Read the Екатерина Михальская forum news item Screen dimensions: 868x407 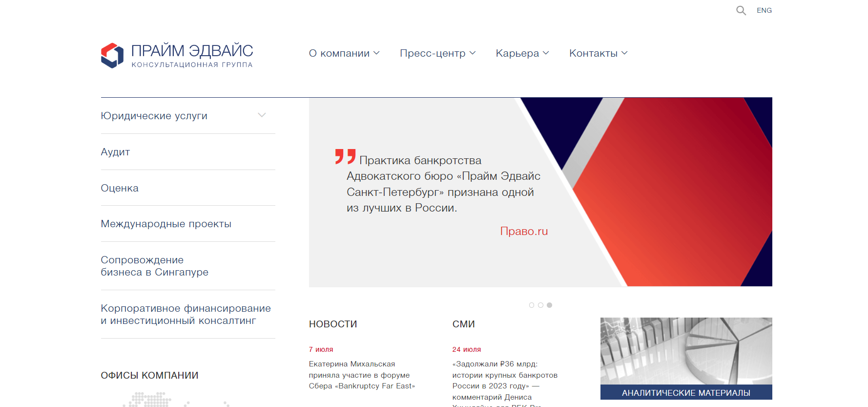pos(362,375)
